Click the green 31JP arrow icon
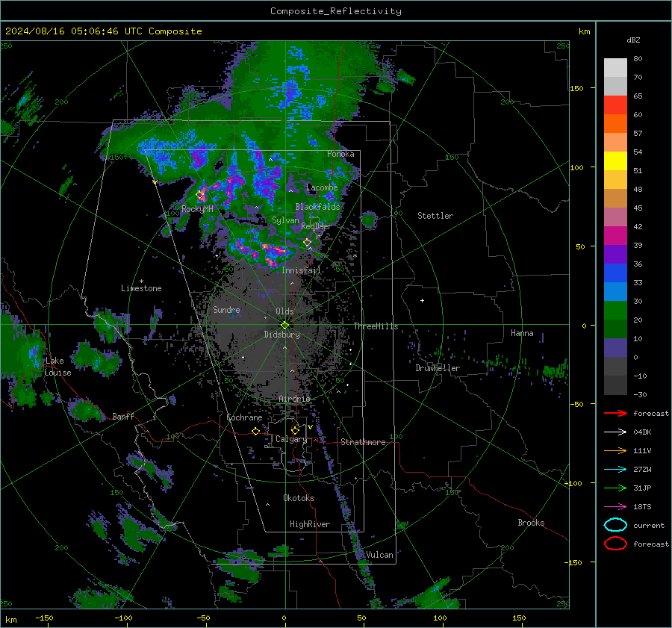The width and height of the screenshot is (672, 628). [x=615, y=488]
